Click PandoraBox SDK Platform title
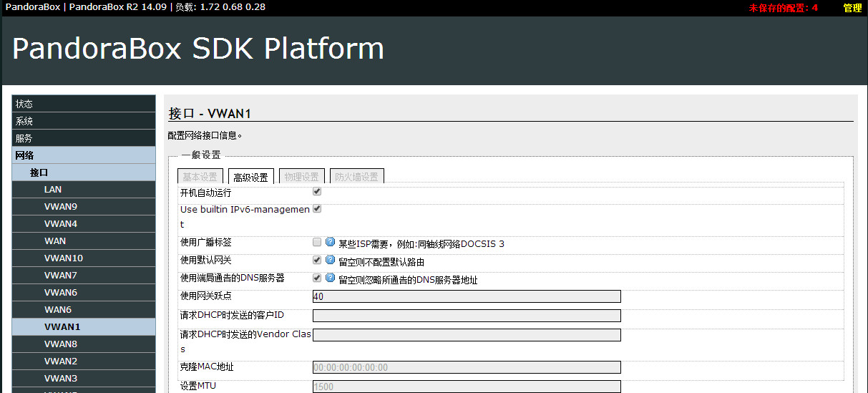Image resolution: width=868 pixels, height=393 pixels. [198, 49]
